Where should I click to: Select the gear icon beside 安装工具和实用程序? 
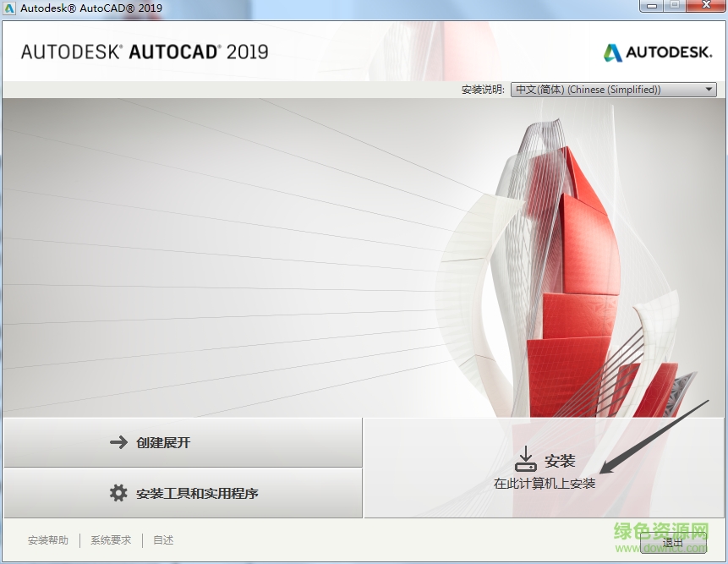(118, 492)
